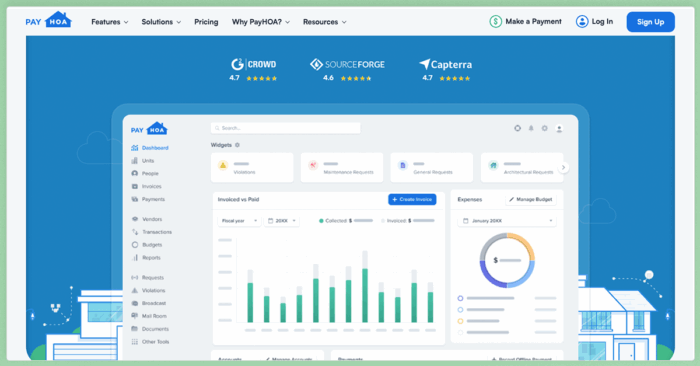
Task: Select Reports in the sidebar menu
Action: pos(146,258)
